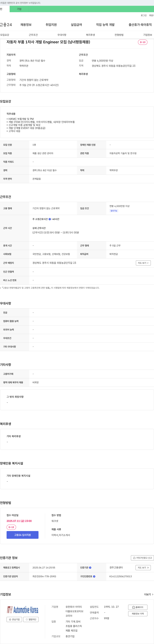This screenshot has height=644, width=154.
Task: Click the 퇴직연금 retirement benefit value
Action: point(114,254)
